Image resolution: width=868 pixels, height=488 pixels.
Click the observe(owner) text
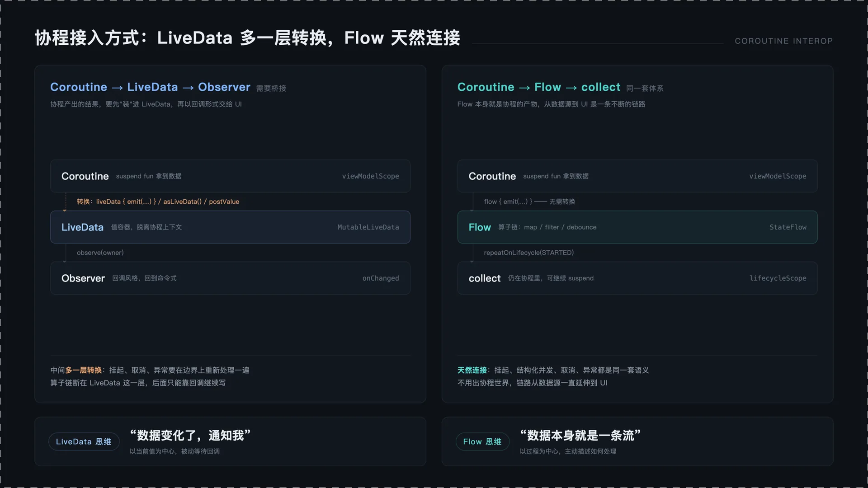point(100,253)
